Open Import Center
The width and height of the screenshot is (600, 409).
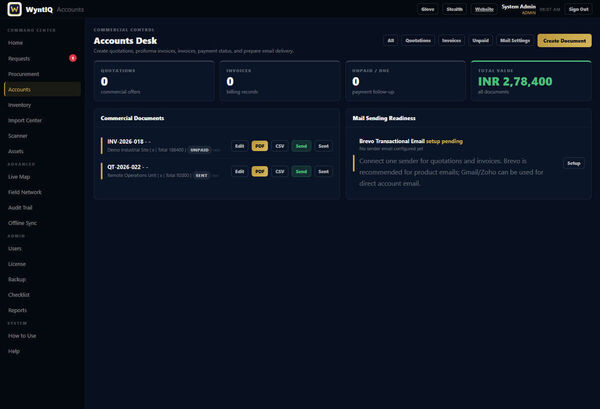(25, 120)
